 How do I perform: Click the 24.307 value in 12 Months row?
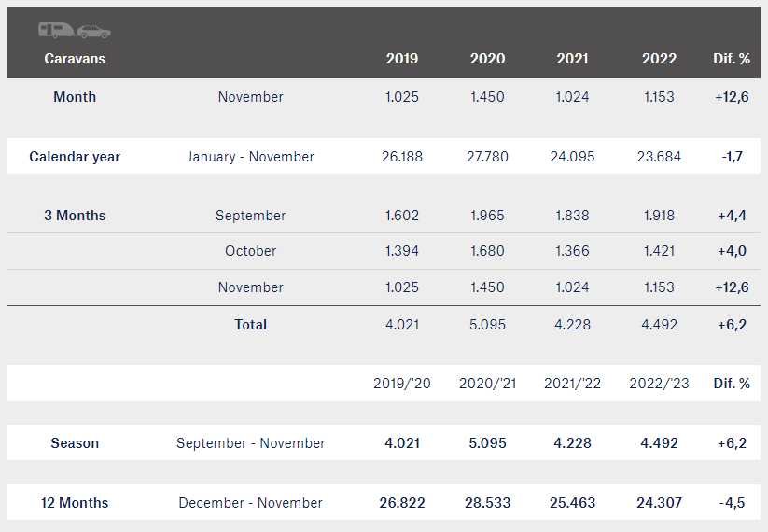[x=659, y=503]
